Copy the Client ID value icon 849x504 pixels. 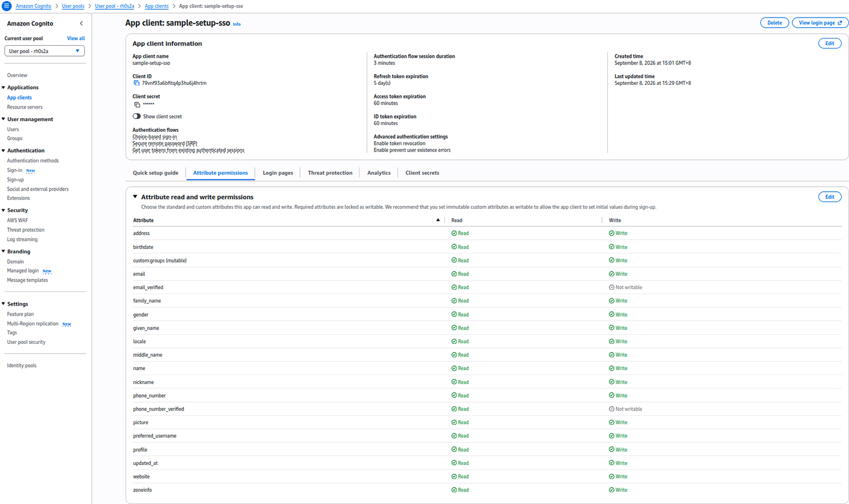pos(136,83)
